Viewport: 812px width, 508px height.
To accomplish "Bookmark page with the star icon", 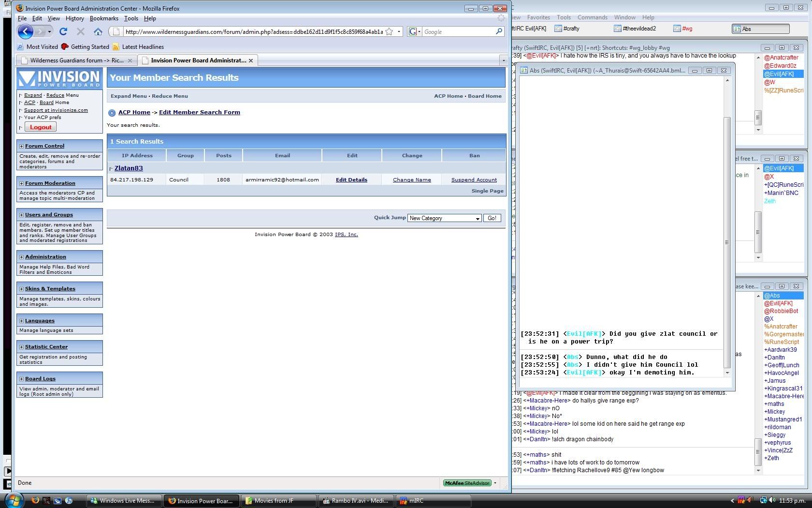I will (x=389, y=32).
